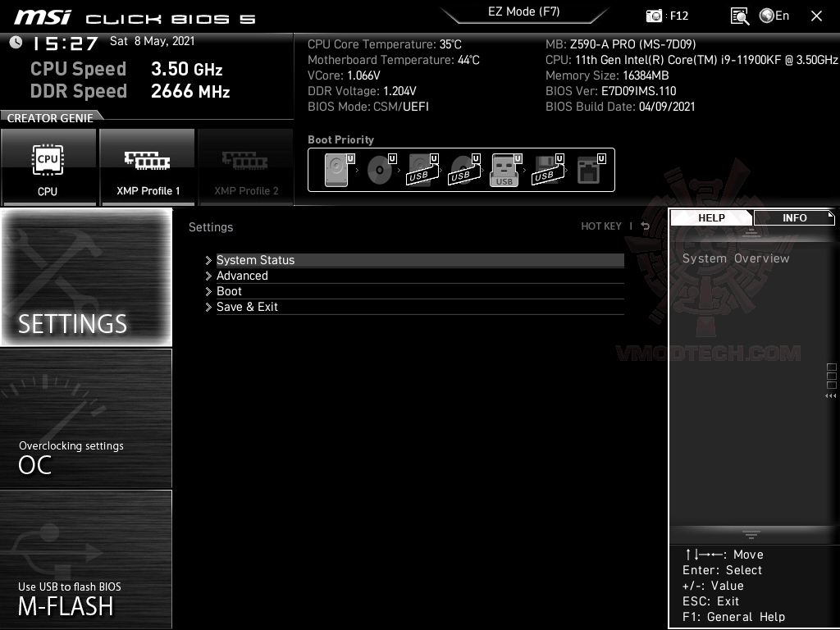Expand the Advanced settings entry
This screenshot has width=840, height=630.
[x=242, y=276]
